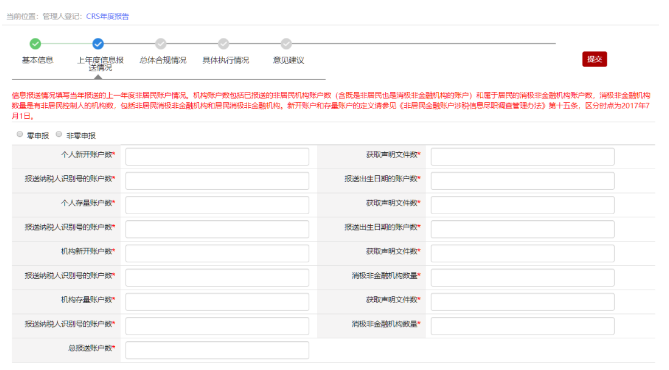Click the 总报送账户数 label text
This screenshot has height=370, width=669.
pyautogui.click(x=91, y=348)
